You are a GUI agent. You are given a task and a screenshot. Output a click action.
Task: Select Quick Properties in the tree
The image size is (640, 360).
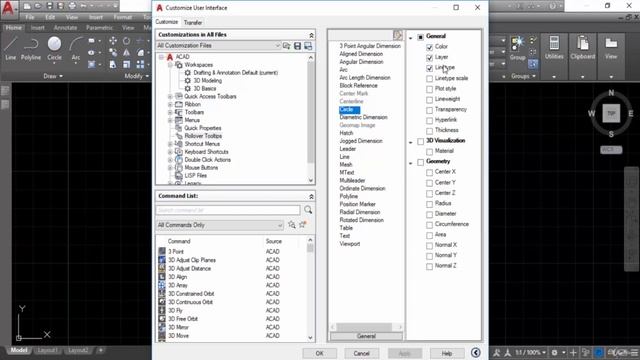tap(203, 128)
